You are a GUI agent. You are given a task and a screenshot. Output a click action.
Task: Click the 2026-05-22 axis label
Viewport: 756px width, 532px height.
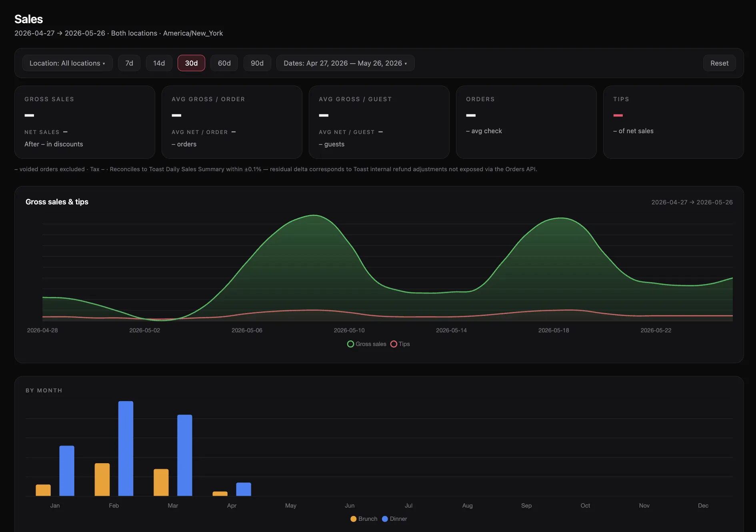(656, 330)
